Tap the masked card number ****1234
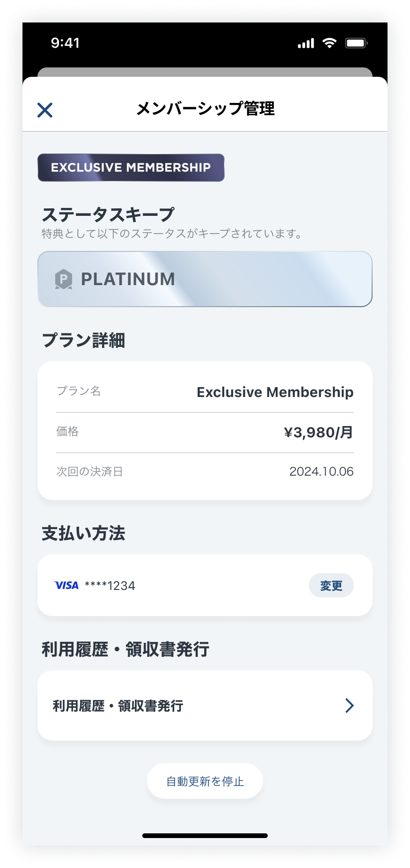410x868 pixels. [110, 586]
